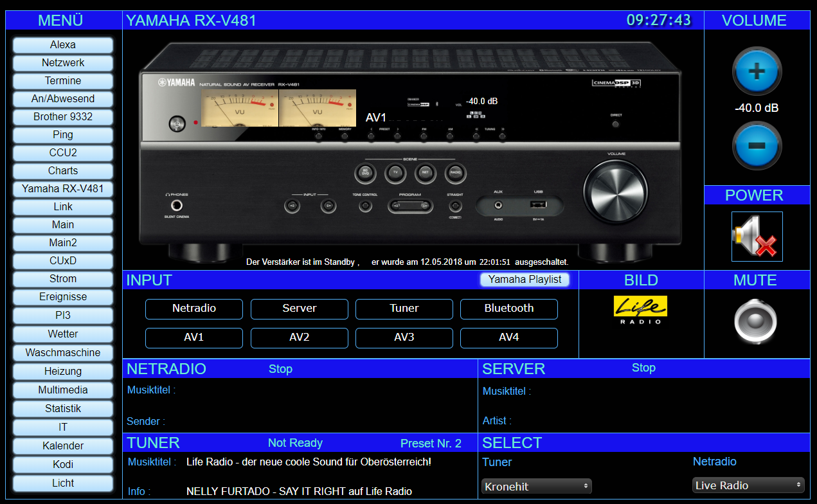Open the Charts menu page
Viewport: 817px width, 504px height.
click(63, 171)
